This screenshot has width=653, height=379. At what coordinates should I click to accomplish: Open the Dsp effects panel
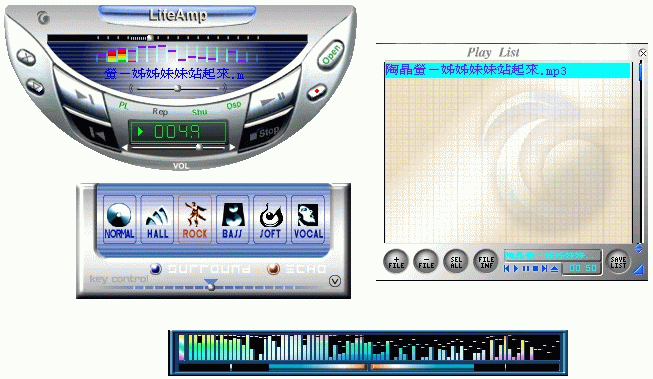click(234, 105)
